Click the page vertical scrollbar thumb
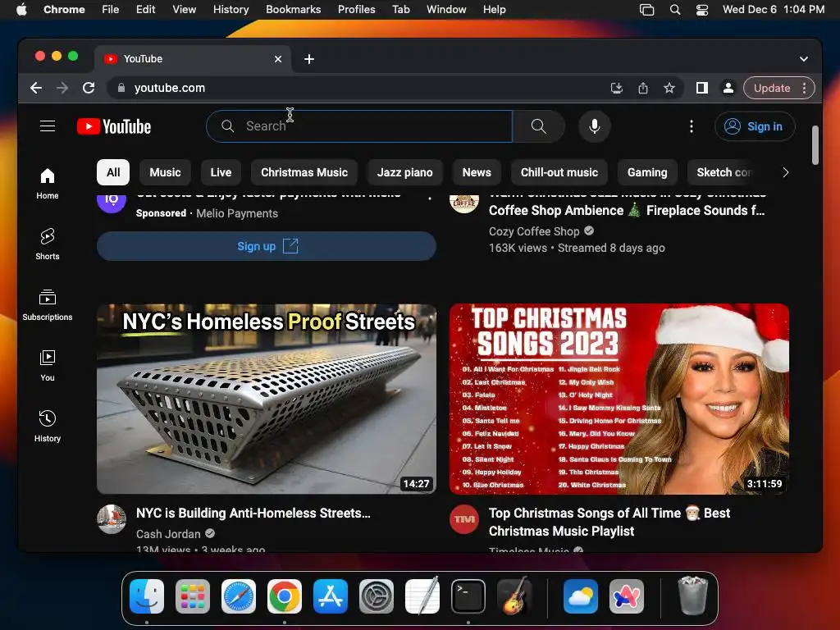Viewport: 840px width, 630px height. 815,145
